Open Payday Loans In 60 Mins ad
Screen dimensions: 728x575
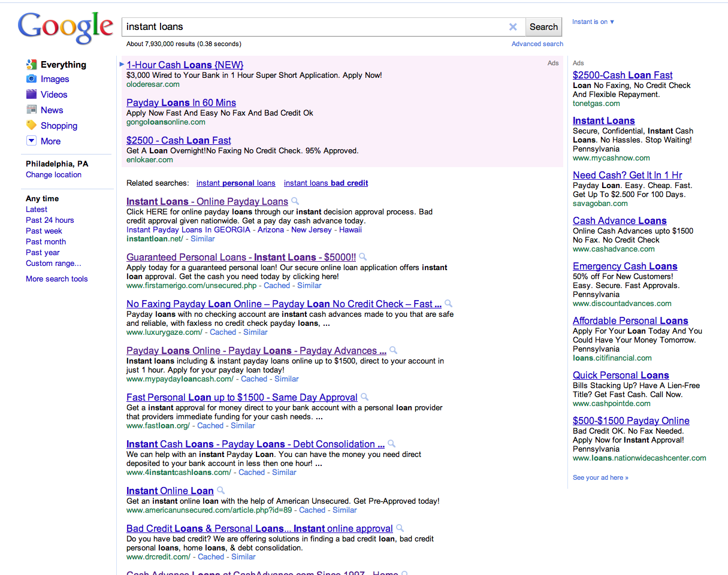coord(181,102)
